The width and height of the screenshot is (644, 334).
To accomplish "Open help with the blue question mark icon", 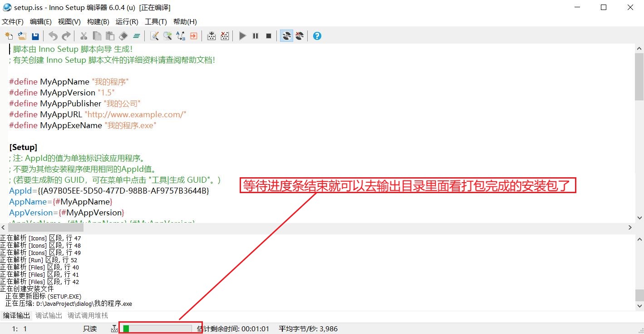I will [x=317, y=36].
